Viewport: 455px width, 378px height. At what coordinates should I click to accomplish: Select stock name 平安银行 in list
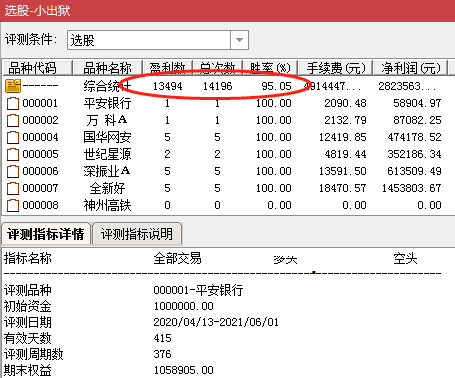click(107, 103)
